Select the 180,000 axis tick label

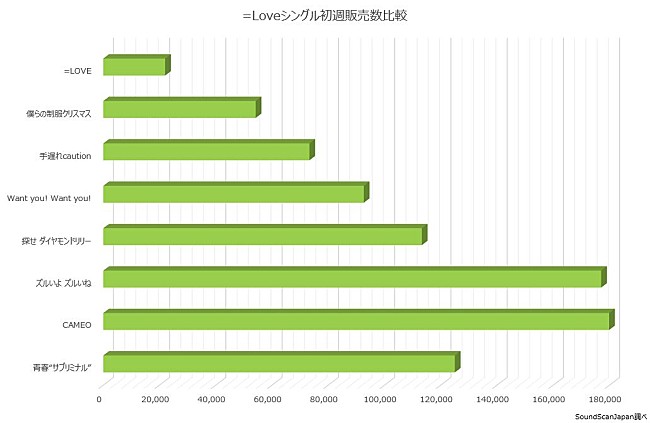pos(606,400)
